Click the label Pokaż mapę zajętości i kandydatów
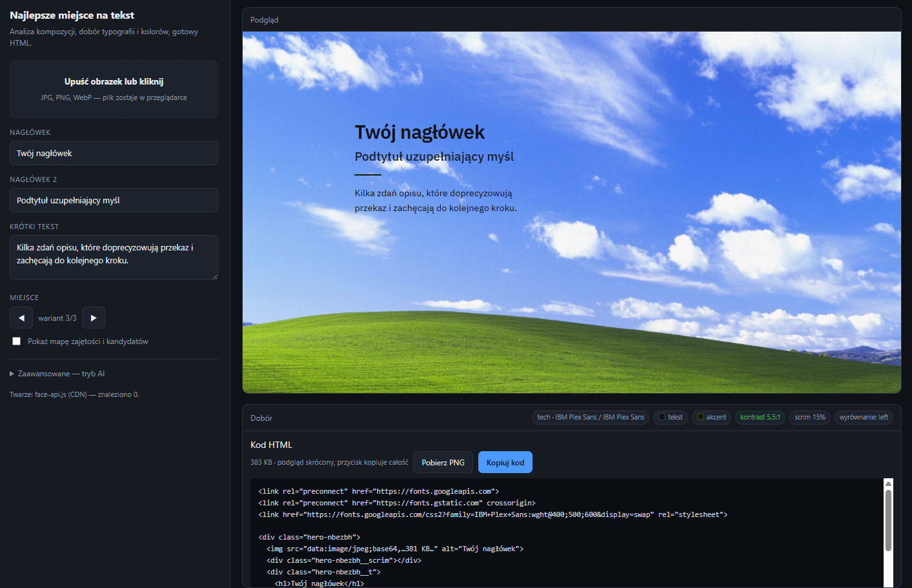This screenshot has width=912, height=588. click(88, 341)
